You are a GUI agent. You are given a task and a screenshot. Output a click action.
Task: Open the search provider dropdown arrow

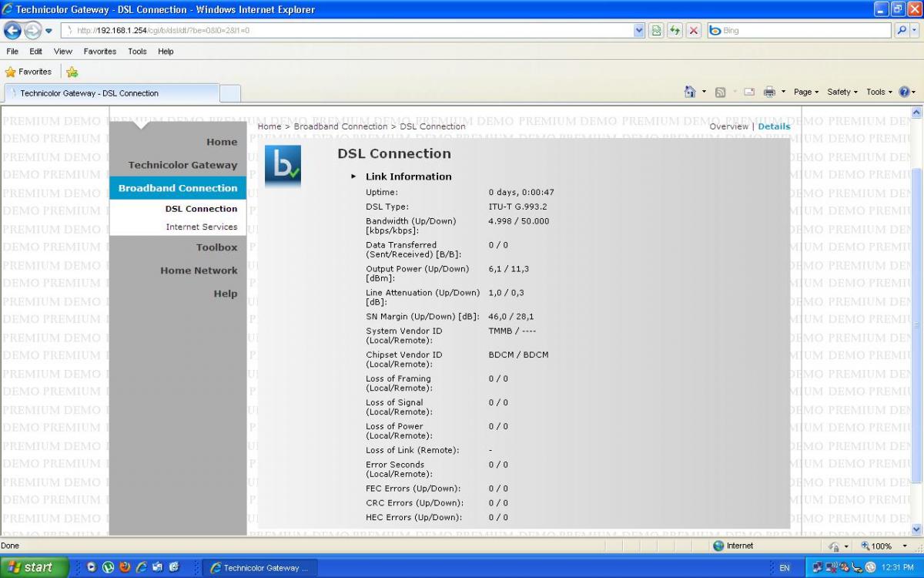tap(915, 31)
